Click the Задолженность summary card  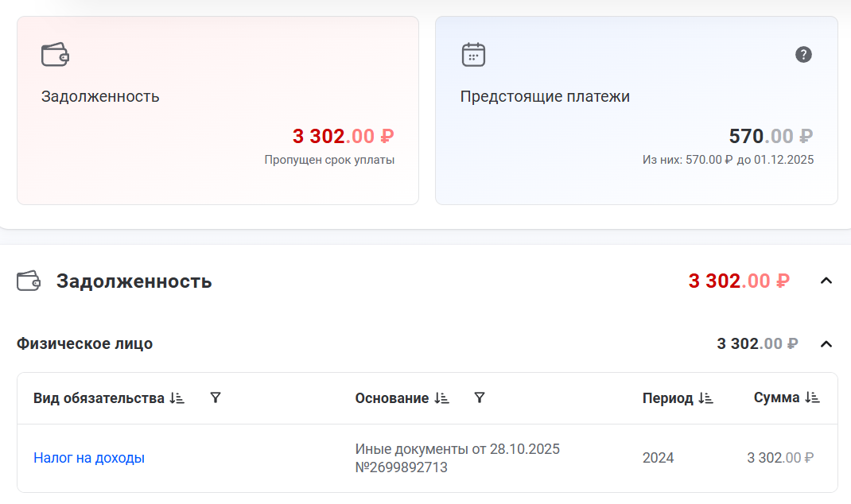pos(217,110)
